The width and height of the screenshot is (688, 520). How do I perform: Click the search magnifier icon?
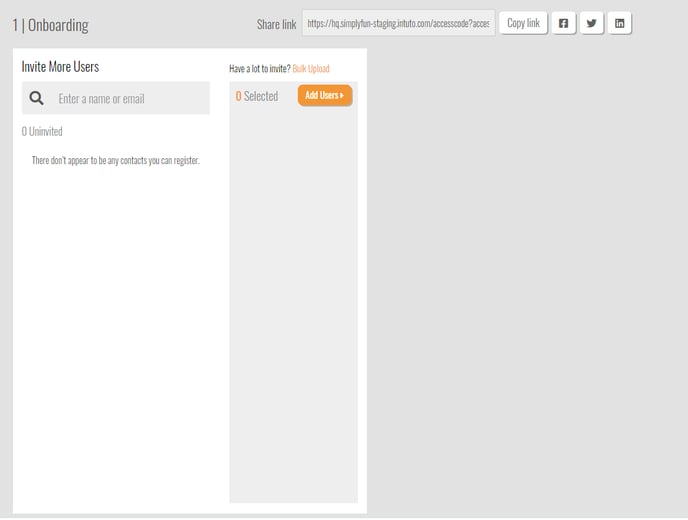tap(36, 98)
